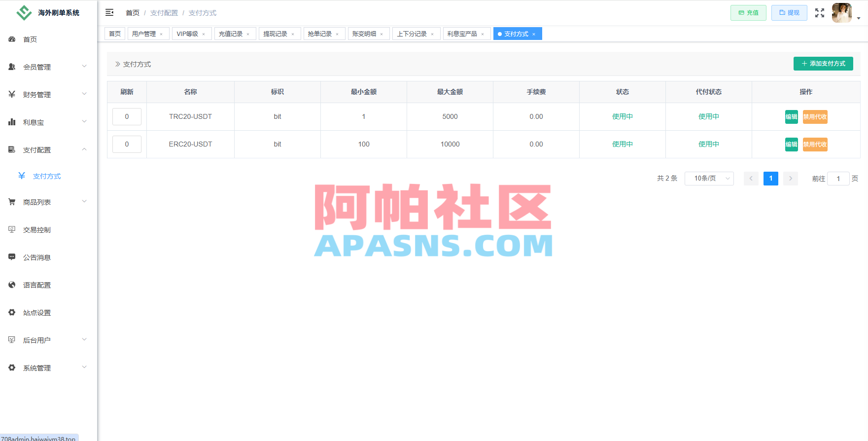This screenshot has height=441, width=868.
Task: Collapse the 支付配置 menu chevron
Action: click(84, 149)
